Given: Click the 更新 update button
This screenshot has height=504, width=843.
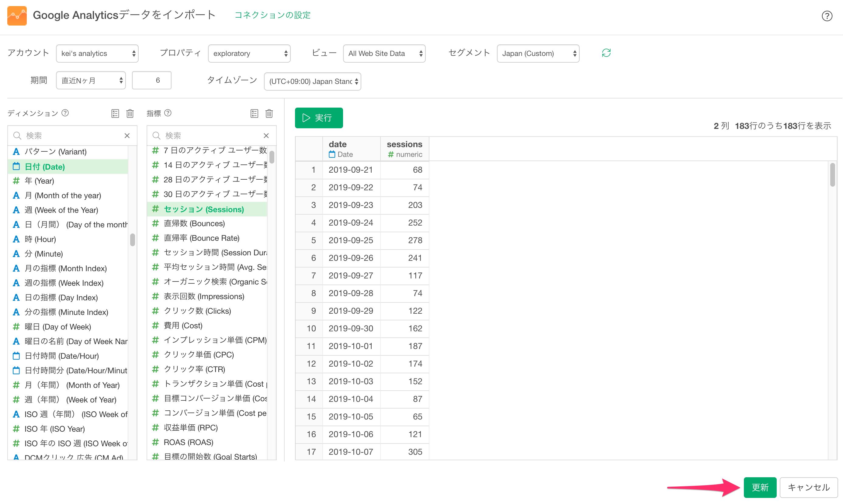Looking at the screenshot, I should [760, 487].
